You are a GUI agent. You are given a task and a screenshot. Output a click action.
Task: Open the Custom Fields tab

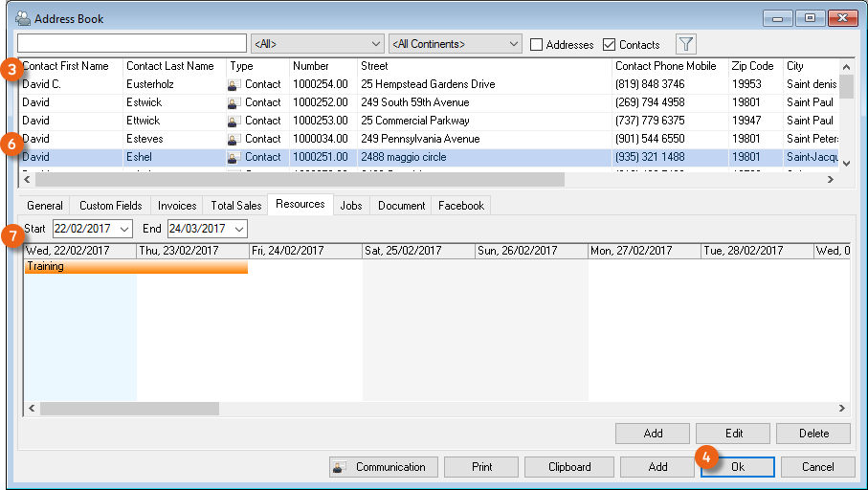(111, 206)
